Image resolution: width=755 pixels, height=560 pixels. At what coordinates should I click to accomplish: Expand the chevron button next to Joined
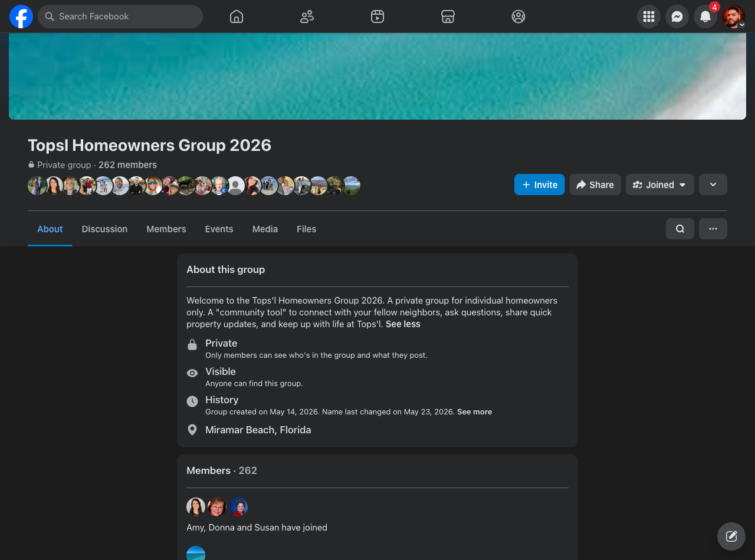pos(713,185)
